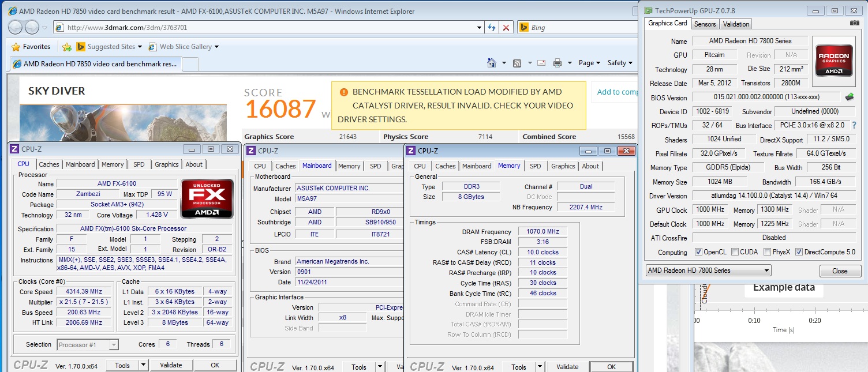
Task: Open the Recent Pages arrow beside Forward
Action: coord(45,27)
